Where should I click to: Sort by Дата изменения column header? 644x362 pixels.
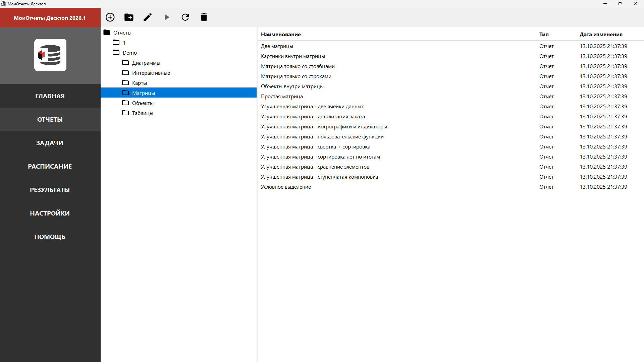coord(601,34)
